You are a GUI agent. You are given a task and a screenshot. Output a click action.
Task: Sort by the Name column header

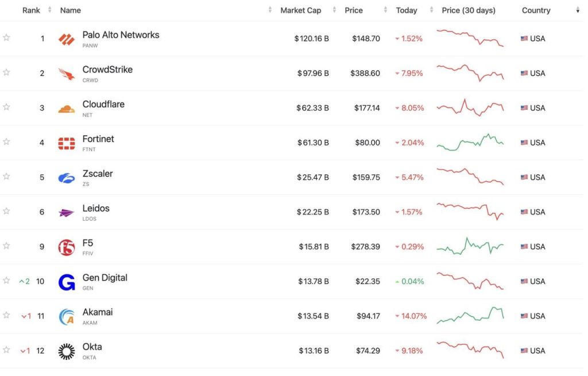point(71,10)
